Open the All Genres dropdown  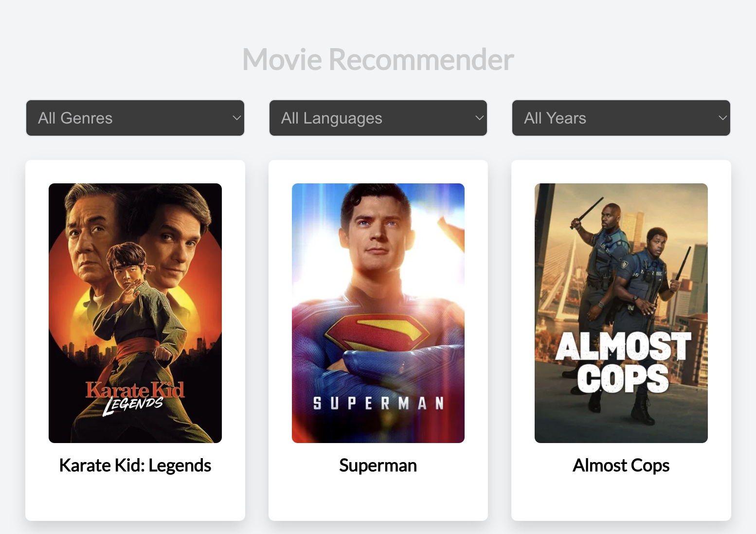click(x=135, y=118)
